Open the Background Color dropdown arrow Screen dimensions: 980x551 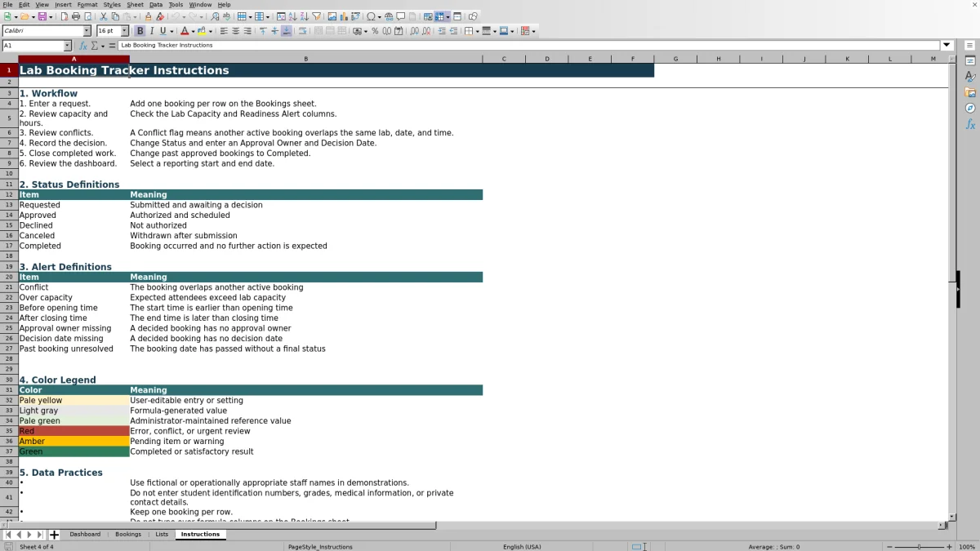[x=211, y=31]
